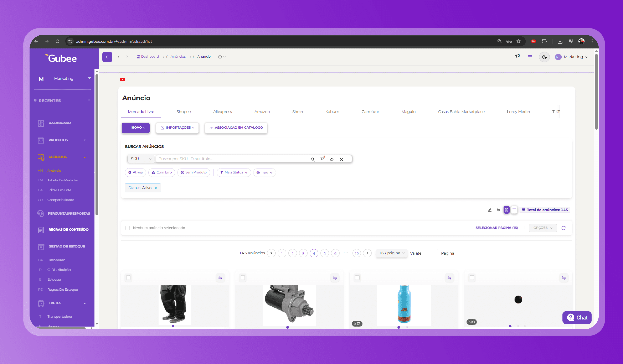The height and width of the screenshot is (364, 623).
Task: Open the red YouTube tutorial icon
Action: (x=122, y=80)
